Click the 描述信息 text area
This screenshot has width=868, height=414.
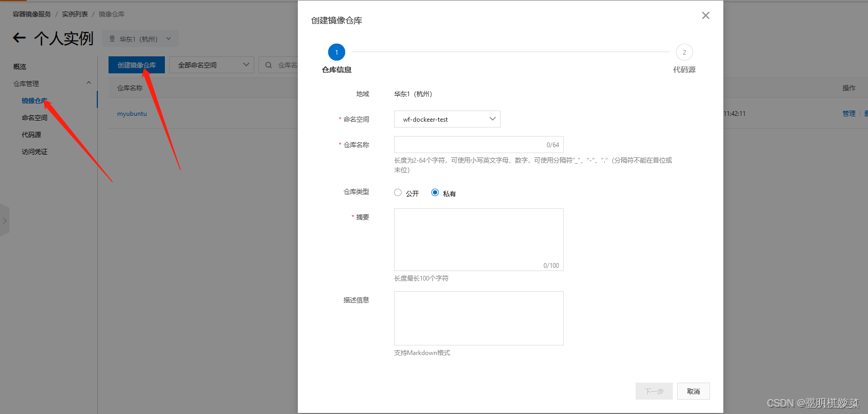pos(479,318)
